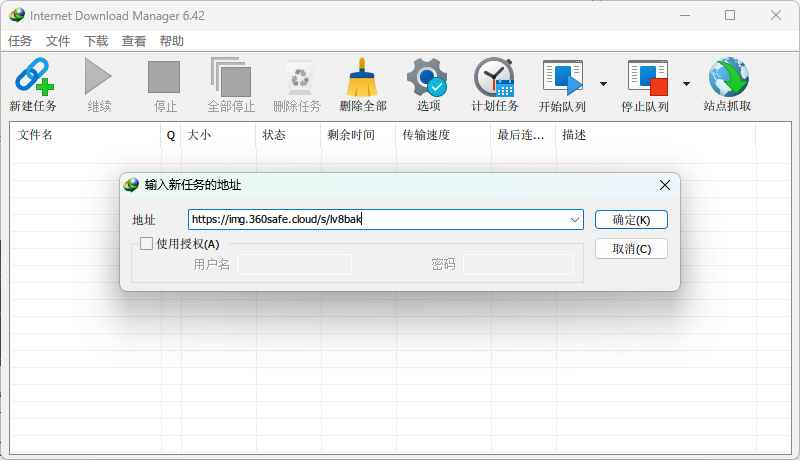
Task: Enable the 使用授权(A) checkbox
Action: pyautogui.click(x=146, y=244)
